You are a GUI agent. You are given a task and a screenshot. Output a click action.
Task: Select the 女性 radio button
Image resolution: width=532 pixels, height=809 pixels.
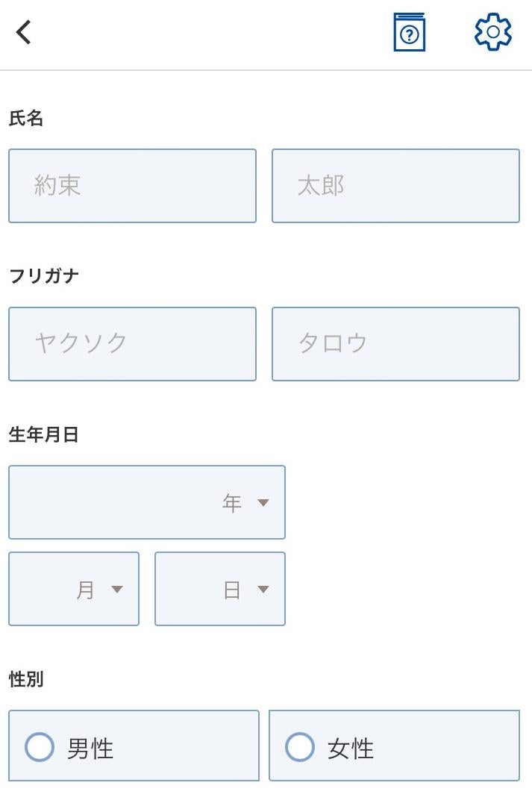(x=300, y=747)
